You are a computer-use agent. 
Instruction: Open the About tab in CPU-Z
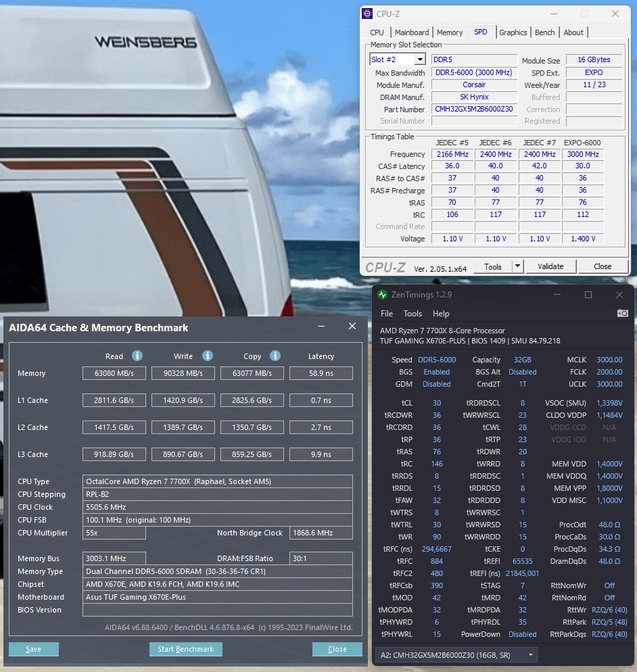[573, 32]
